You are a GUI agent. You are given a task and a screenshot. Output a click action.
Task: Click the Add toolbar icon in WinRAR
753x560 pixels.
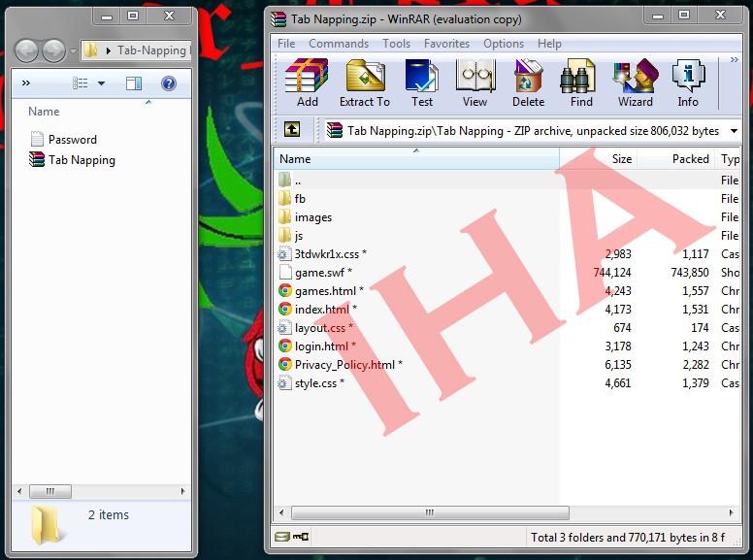pyautogui.click(x=307, y=82)
